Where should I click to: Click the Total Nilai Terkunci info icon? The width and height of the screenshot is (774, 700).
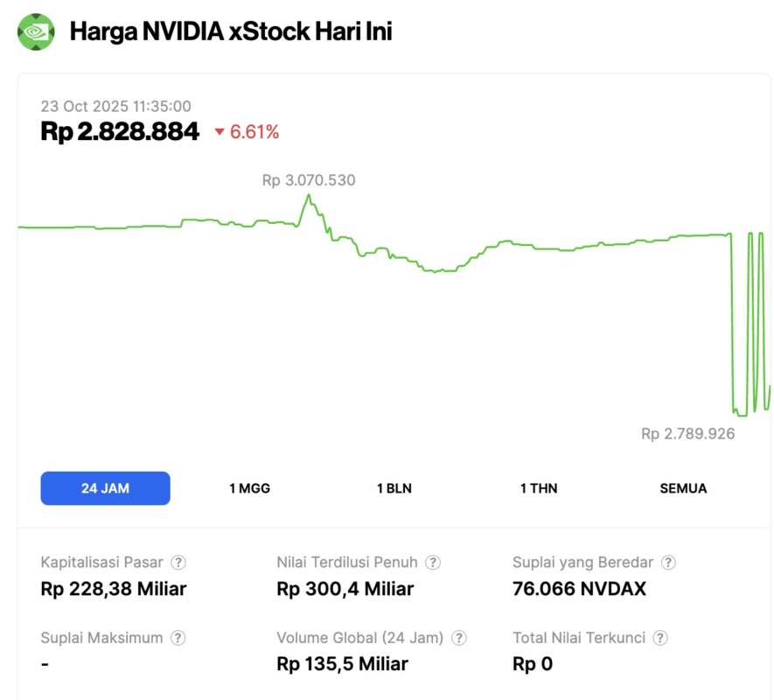pos(660,638)
